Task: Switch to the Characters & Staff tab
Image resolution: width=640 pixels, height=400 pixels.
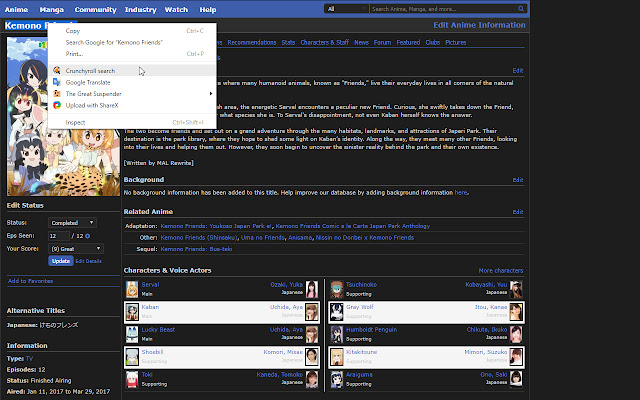Action: pyautogui.click(x=324, y=42)
